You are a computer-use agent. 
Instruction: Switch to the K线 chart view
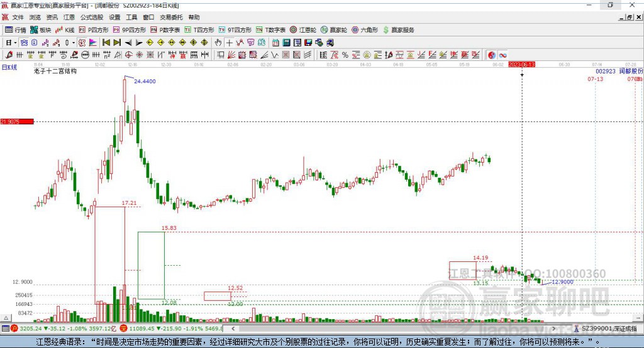[x=65, y=30]
